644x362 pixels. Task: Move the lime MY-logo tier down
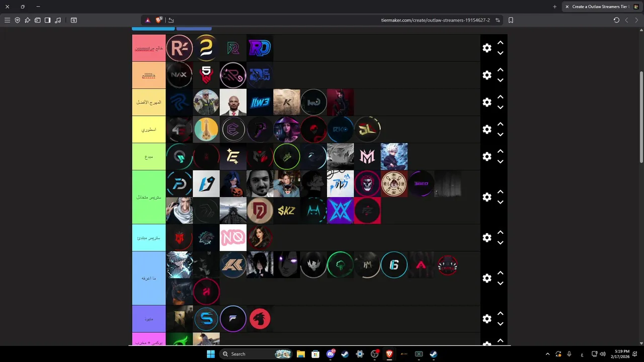pyautogui.click(x=500, y=161)
